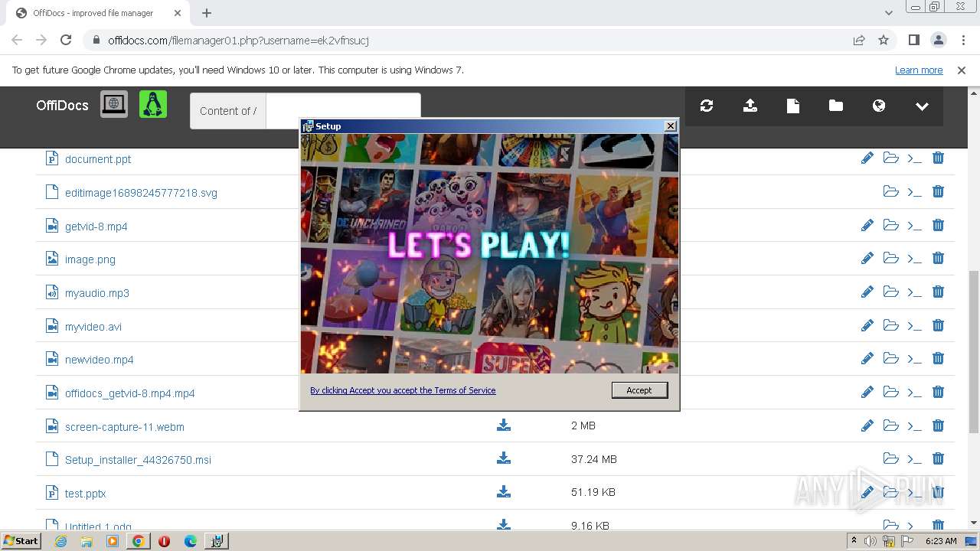
Task: Download test.pptx via download icon
Action: point(504,491)
